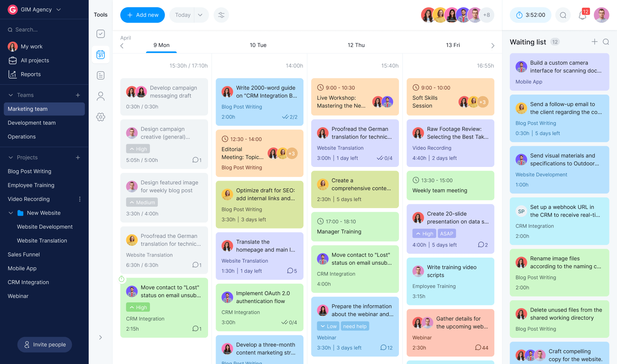Select the 10 Tue day tab
The width and height of the screenshot is (617, 364).
click(x=258, y=45)
